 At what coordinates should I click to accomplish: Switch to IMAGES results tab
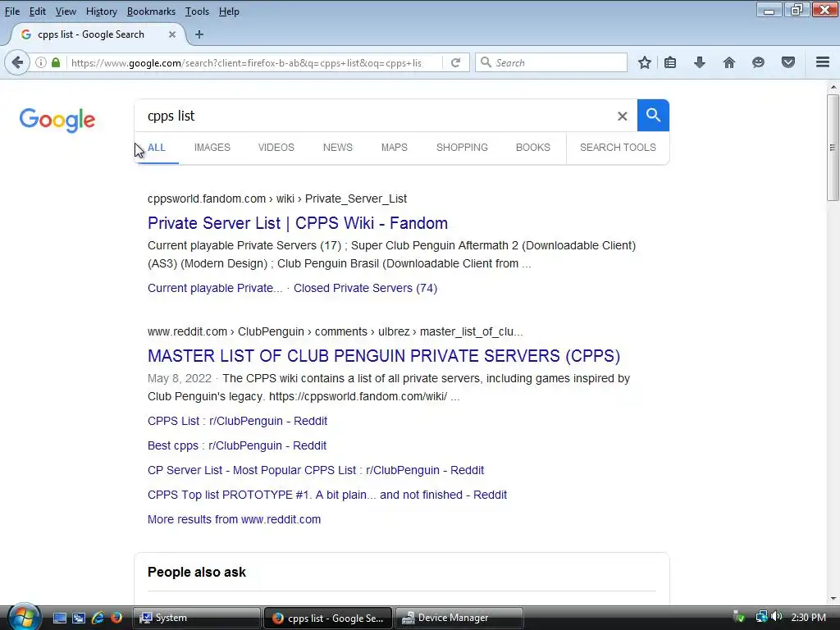pos(212,148)
